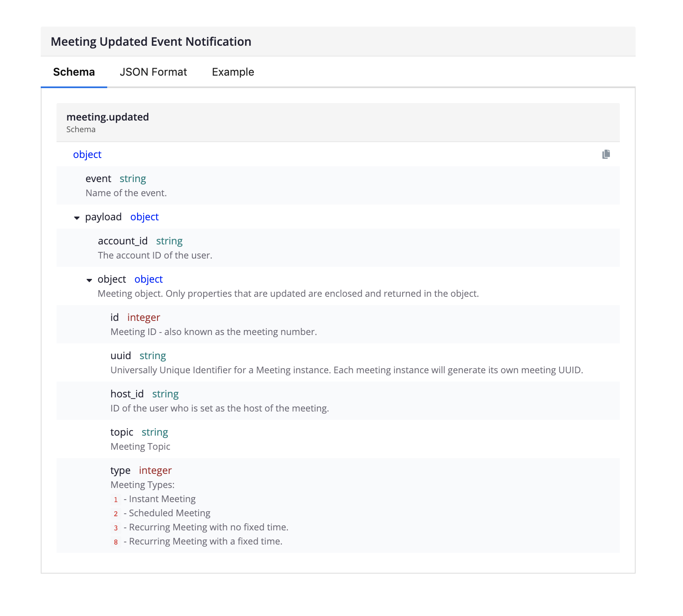Click the integer type label next to id

(x=143, y=318)
